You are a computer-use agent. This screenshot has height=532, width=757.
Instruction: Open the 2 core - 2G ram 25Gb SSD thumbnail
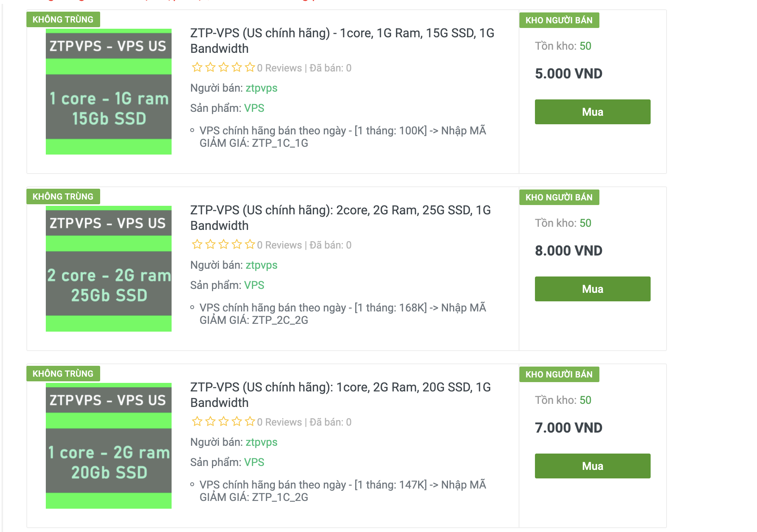pos(109,269)
